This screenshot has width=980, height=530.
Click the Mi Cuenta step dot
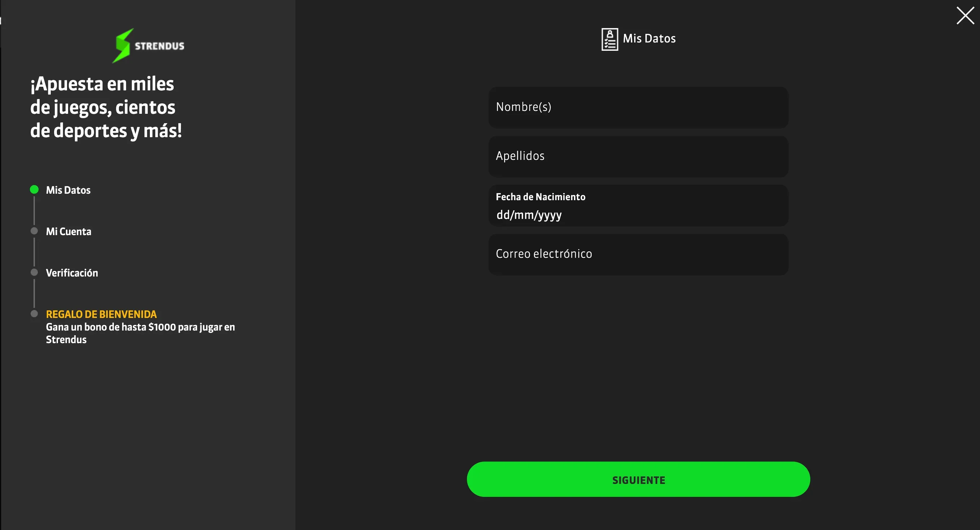click(x=34, y=230)
